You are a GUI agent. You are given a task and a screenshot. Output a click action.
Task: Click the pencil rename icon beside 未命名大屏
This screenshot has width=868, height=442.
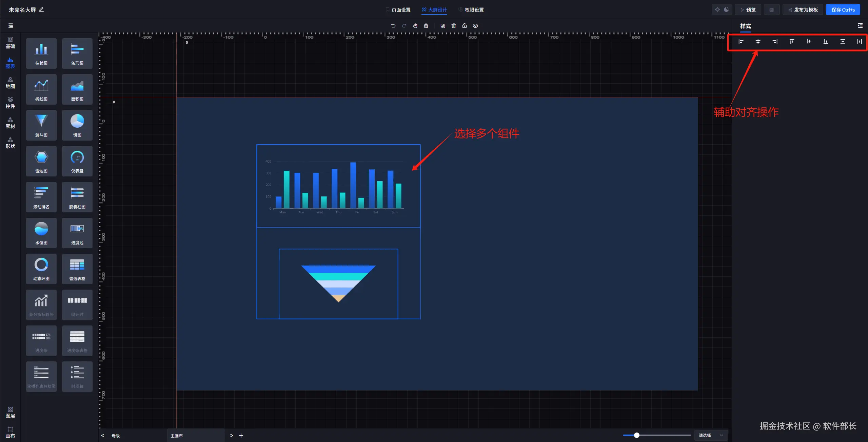coord(41,9)
